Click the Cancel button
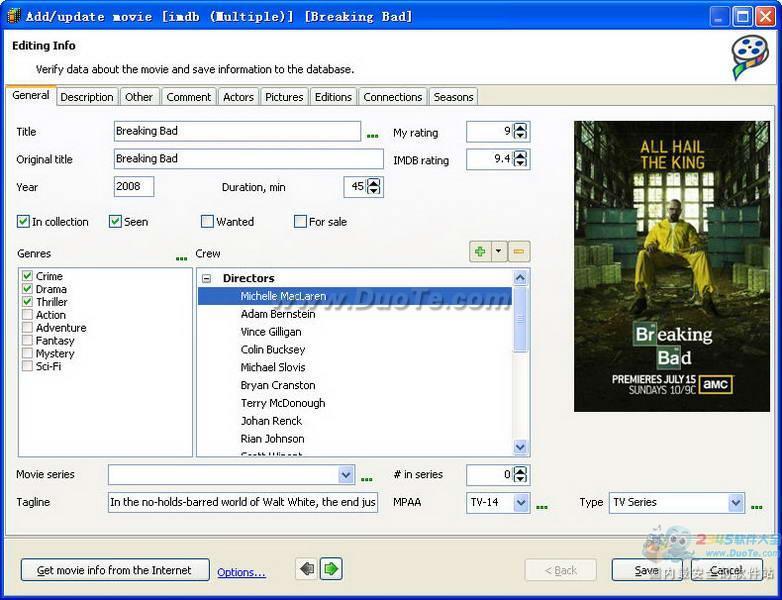Viewport: 782px width, 600px height. (x=727, y=570)
